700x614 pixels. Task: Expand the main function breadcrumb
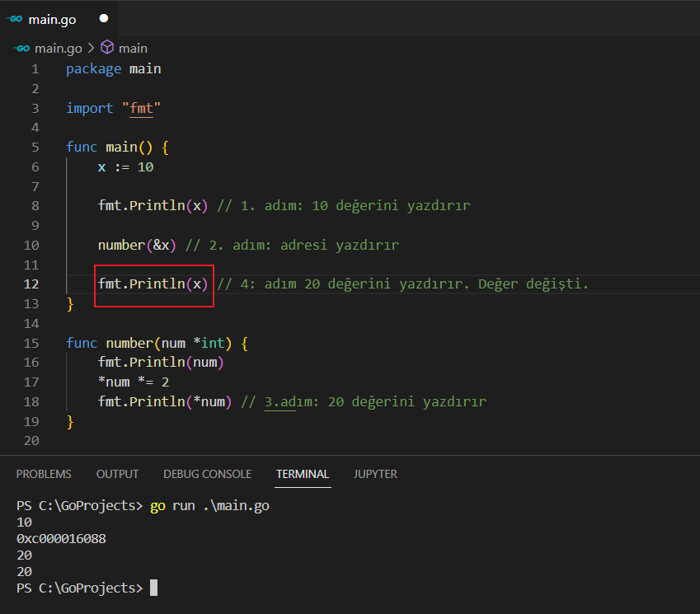(133, 49)
